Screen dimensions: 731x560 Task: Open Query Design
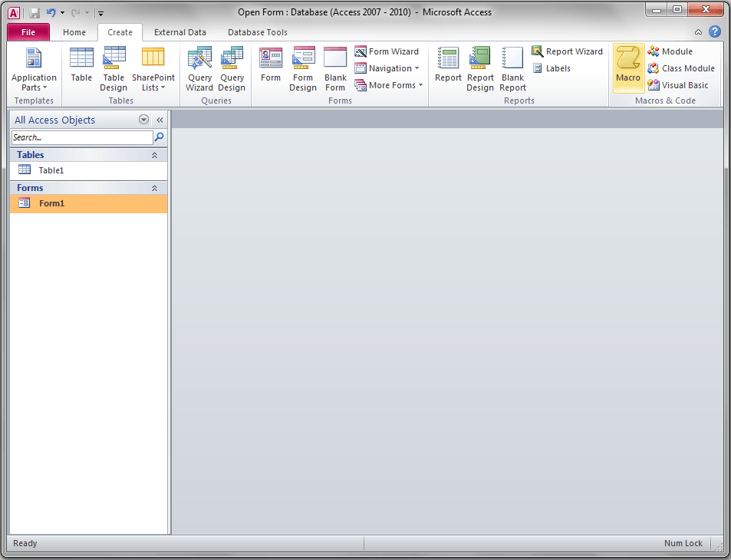pyautogui.click(x=232, y=69)
